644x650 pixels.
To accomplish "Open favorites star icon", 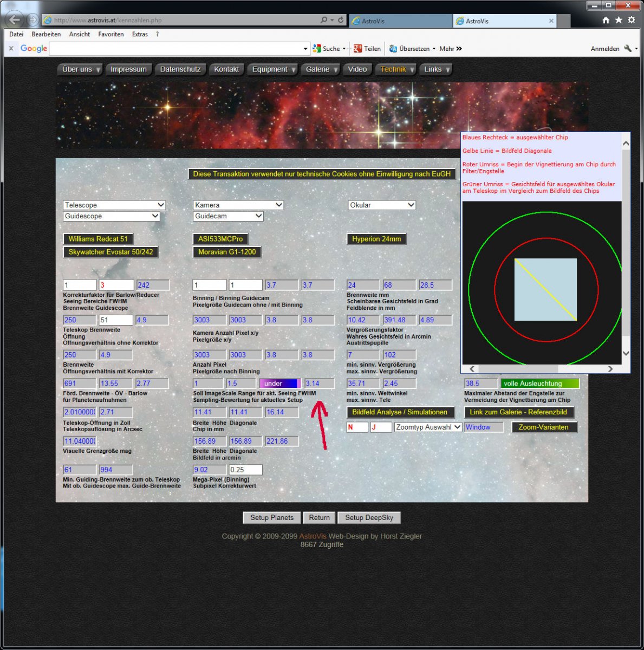I will coord(619,20).
